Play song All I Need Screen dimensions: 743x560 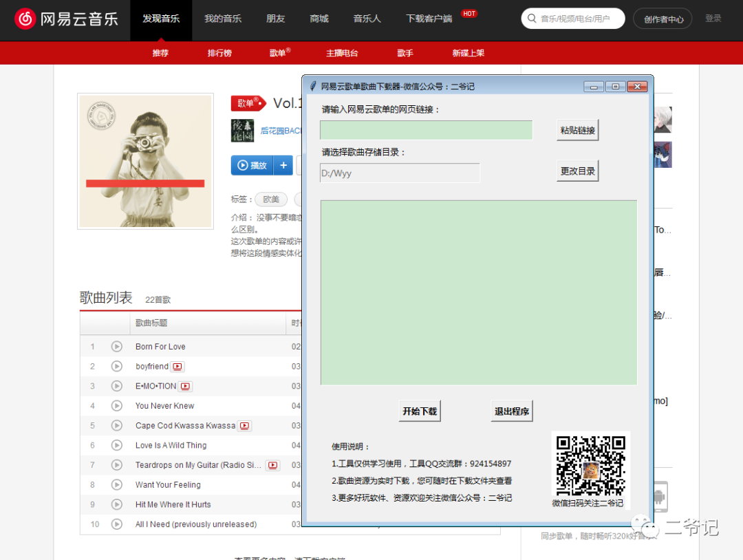[x=116, y=524]
